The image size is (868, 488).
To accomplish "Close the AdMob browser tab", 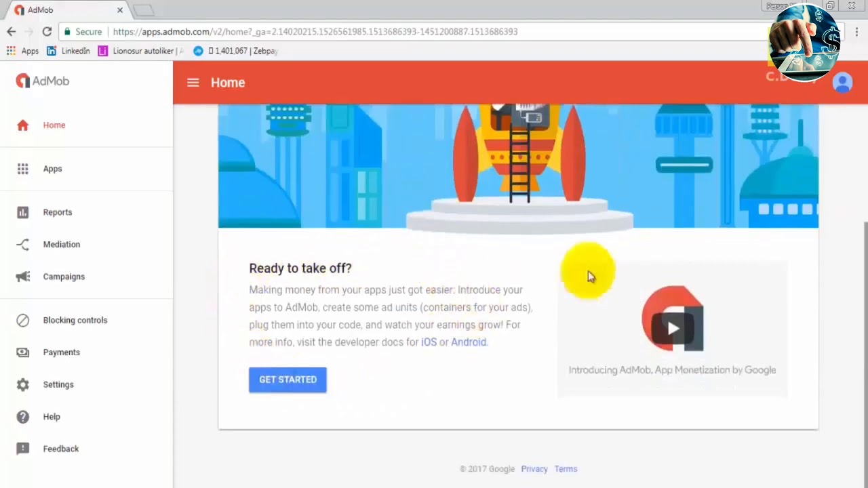I will 120,10.
